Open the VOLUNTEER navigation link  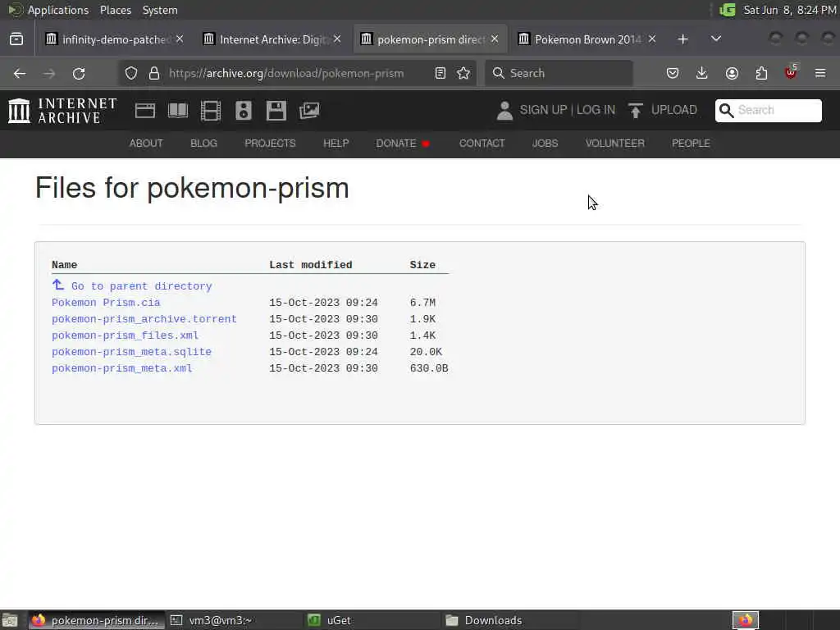tap(615, 143)
